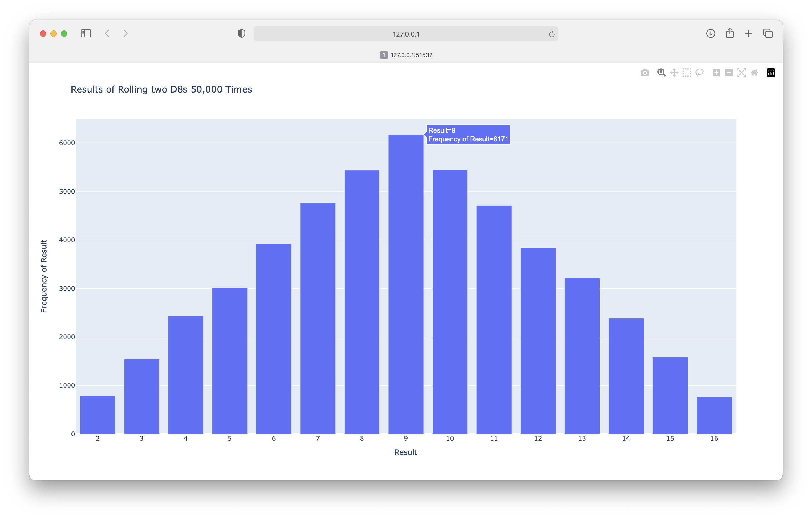Select the Pan tool in modebar
The height and width of the screenshot is (519, 812).
tap(674, 73)
